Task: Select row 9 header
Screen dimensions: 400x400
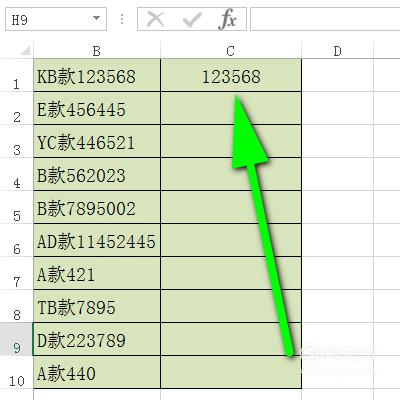Action: tap(16, 339)
